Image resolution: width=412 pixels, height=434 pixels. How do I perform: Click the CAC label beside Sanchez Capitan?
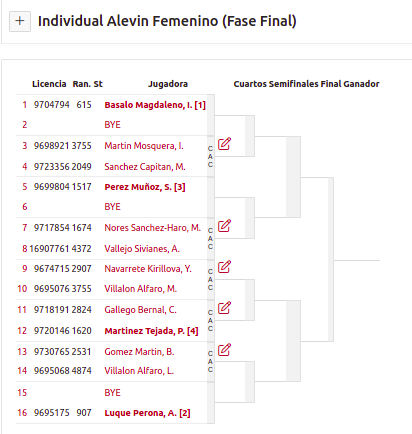coord(210,156)
